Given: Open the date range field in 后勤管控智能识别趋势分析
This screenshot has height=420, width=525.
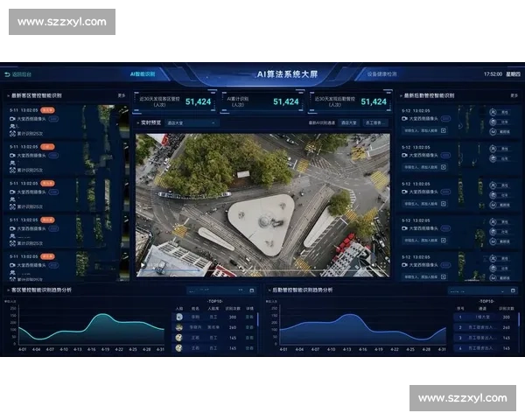Looking at the screenshot, I should point(482,290).
